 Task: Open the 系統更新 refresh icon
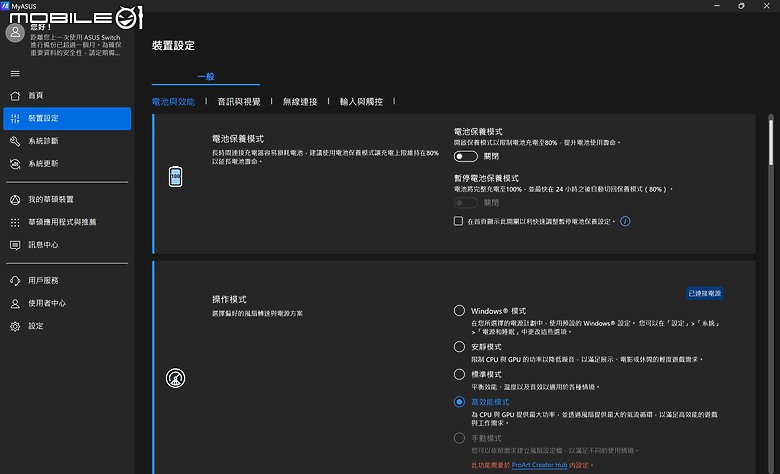tap(15, 164)
